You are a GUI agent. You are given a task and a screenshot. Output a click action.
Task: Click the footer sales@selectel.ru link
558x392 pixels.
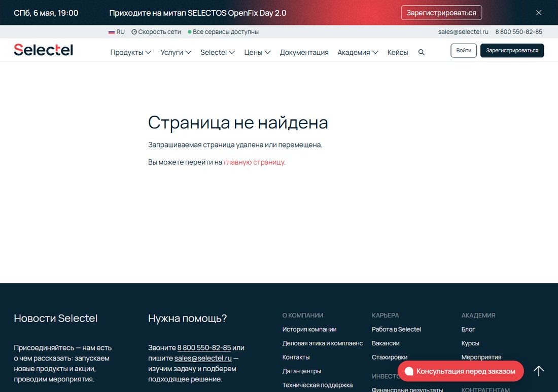(x=203, y=358)
